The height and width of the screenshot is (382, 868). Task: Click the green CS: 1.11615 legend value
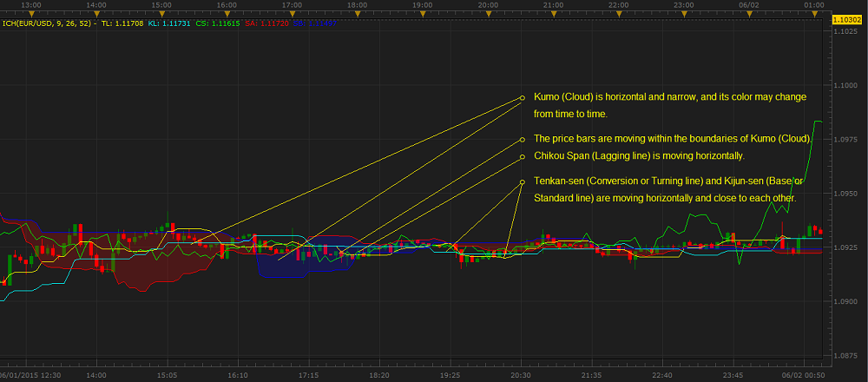click(x=217, y=23)
